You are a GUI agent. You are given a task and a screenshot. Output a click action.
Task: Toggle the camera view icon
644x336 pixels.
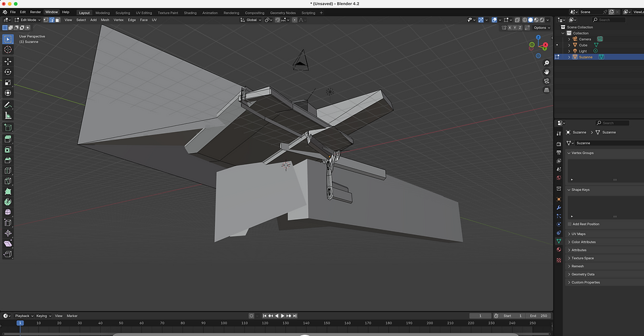pyautogui.click(x=546, y=81)
